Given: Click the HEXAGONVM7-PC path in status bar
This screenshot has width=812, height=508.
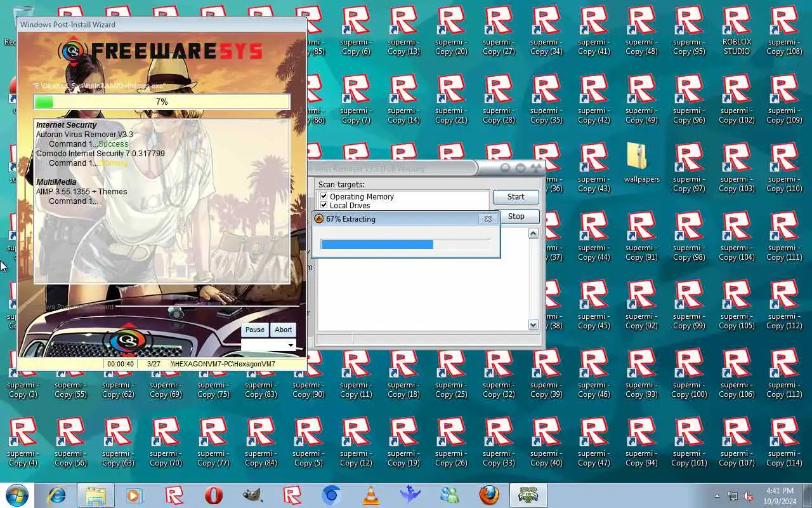Looking at the screenshot, I should (223, 364).
